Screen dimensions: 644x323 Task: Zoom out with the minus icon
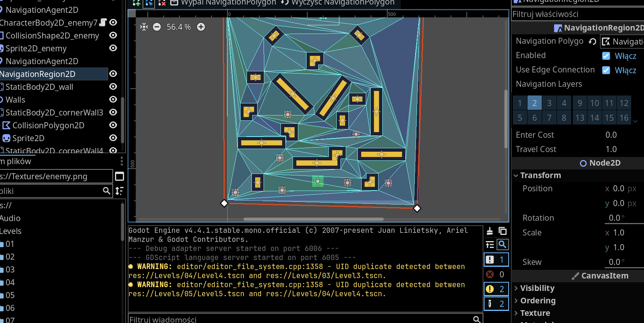pyautogui.click(x=157, y=27)
